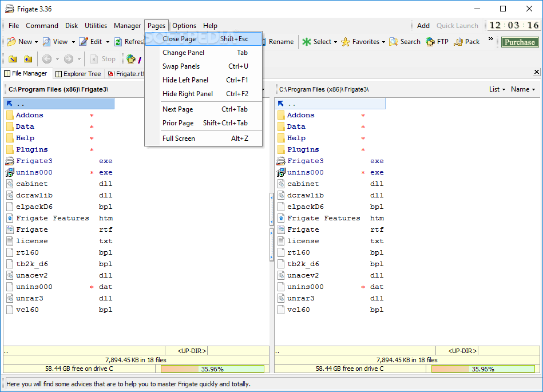Choose Hide Right Panel entry
This screenshot has width=543, height=392.
203,94
